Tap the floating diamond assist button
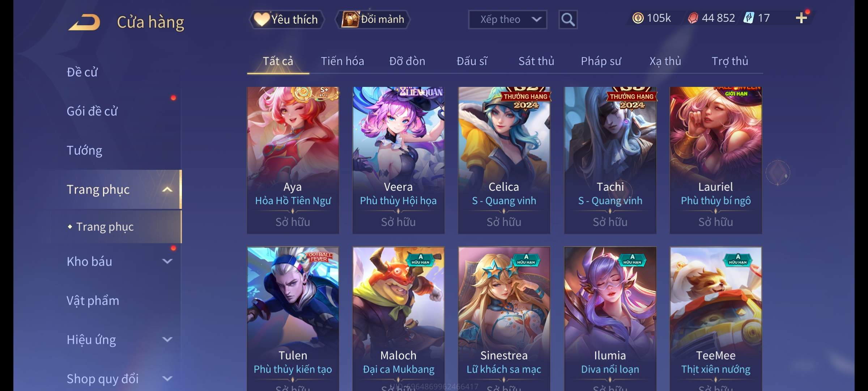 (x=778, y=173)
